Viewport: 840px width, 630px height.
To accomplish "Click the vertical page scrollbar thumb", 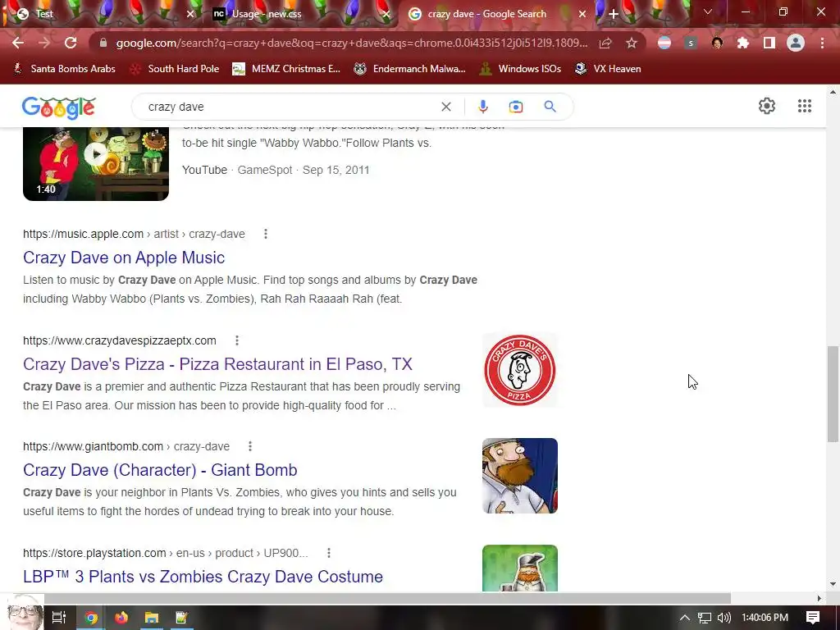I will pos(833,394).
